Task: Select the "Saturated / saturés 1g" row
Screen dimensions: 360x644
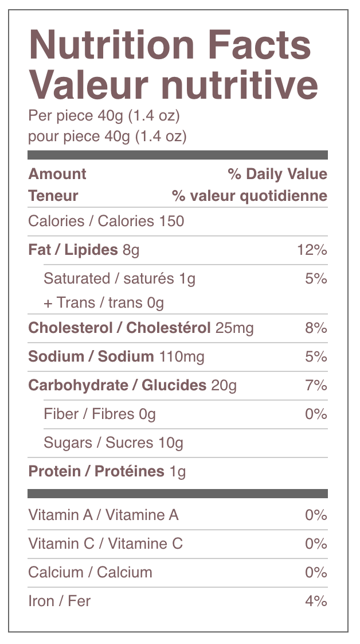Action: point(119,278)
